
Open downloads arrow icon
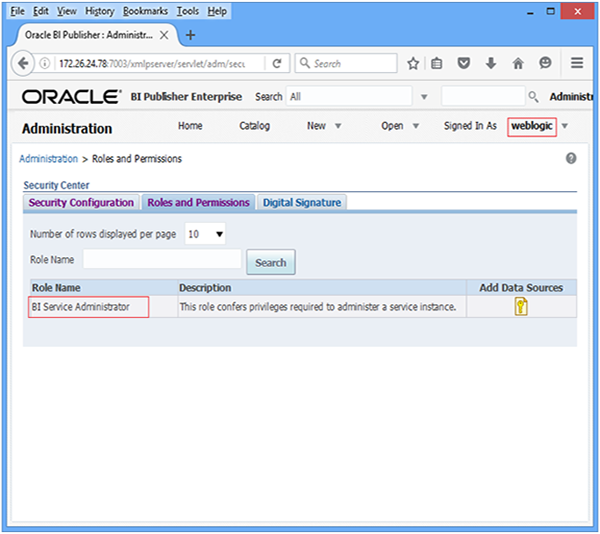click(x=491, y=63)
